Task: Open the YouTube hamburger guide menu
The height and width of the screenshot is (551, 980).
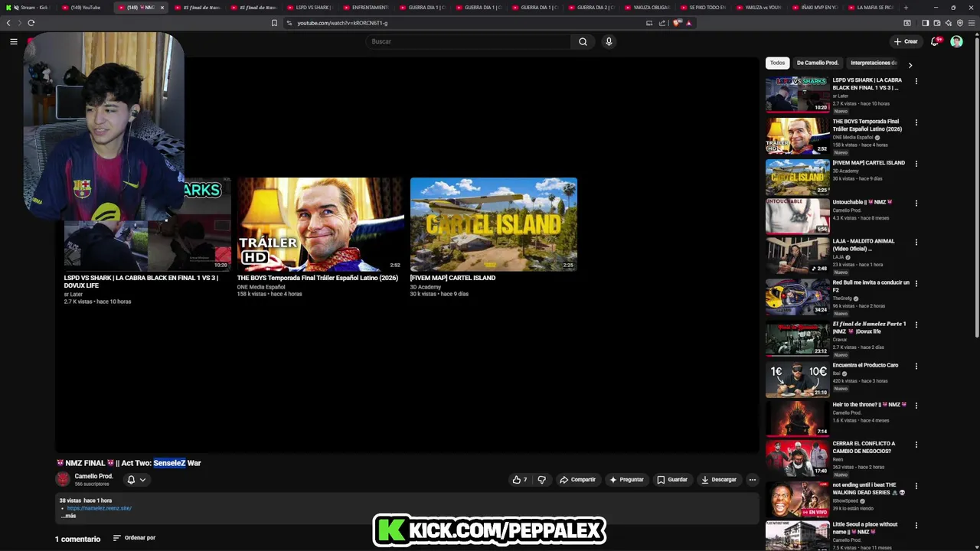Action: click(x=14, y=41)
